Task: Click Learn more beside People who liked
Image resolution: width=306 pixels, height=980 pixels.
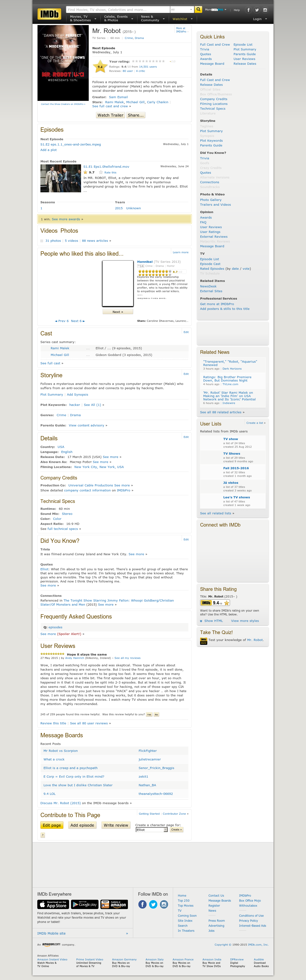Action: pos(180,252)
